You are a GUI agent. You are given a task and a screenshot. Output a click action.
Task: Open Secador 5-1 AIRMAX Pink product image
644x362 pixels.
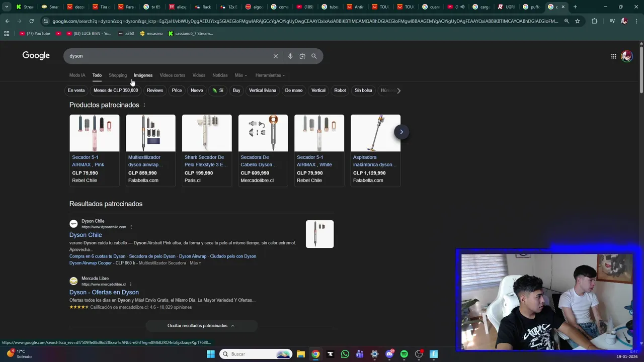[x=95, y=133]
